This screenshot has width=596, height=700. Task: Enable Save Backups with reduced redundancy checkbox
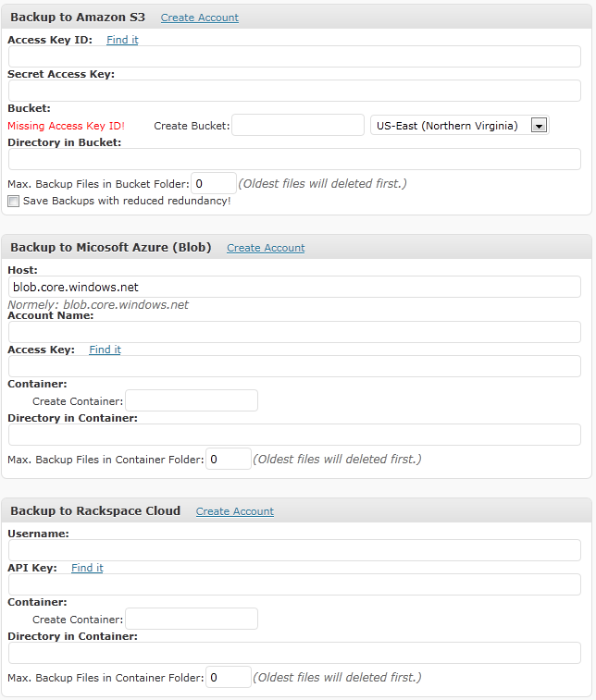click(x=13, y=201)
